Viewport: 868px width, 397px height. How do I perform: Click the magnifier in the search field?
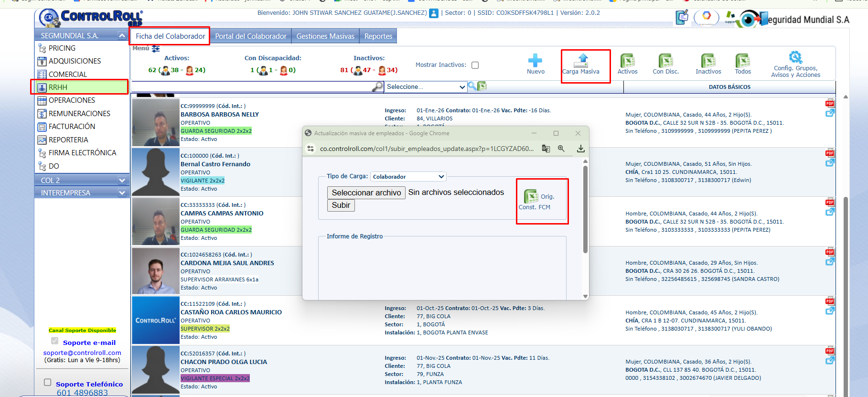377,86
